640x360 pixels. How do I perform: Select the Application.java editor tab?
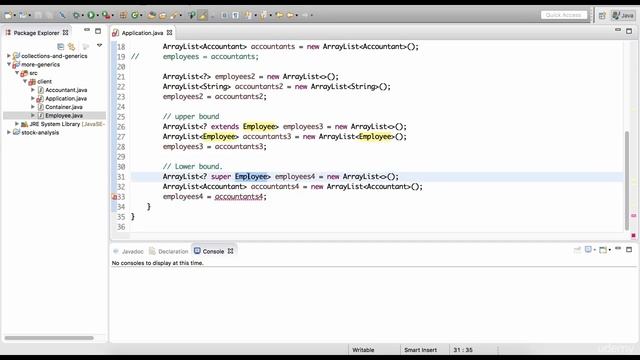click(142, 33)
